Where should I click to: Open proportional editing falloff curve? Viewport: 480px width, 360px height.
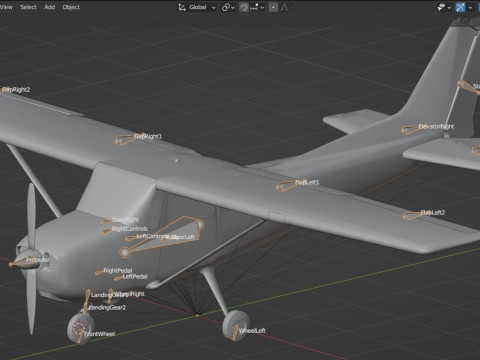pos(286,7)
